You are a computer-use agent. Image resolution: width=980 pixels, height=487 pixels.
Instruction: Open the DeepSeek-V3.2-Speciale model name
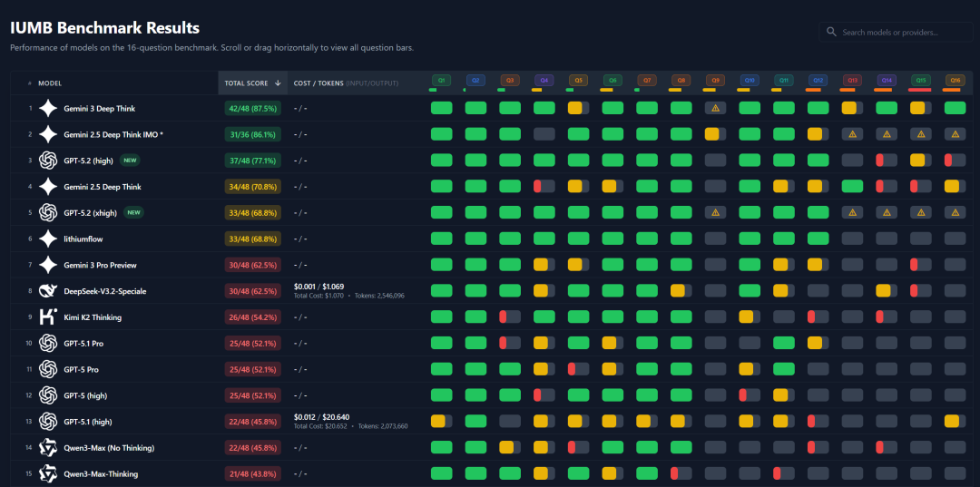click(105, 292)
